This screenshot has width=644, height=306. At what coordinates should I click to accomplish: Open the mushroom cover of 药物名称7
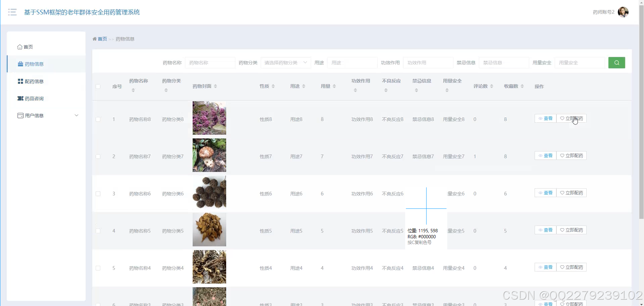209,155
